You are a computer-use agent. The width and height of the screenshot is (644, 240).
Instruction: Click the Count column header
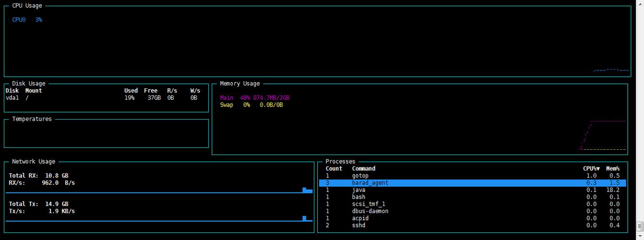point(334,168)
